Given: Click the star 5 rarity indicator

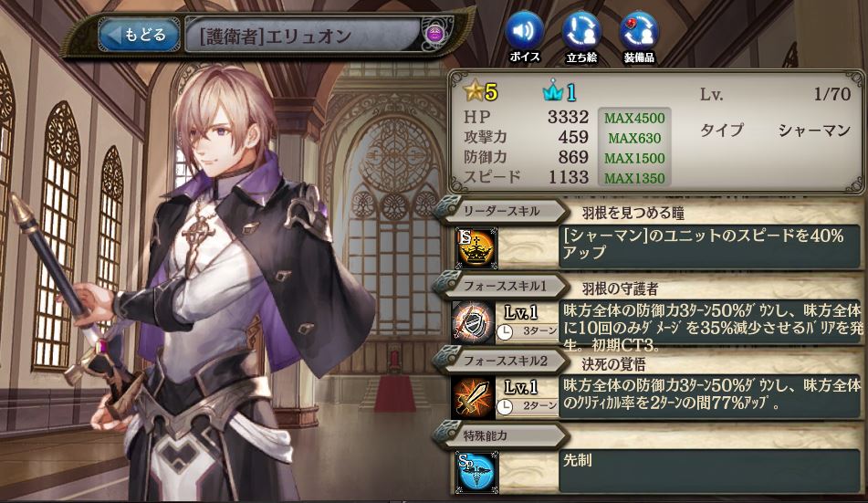Looking at the screenshot, I should click(x=480, y=91).
